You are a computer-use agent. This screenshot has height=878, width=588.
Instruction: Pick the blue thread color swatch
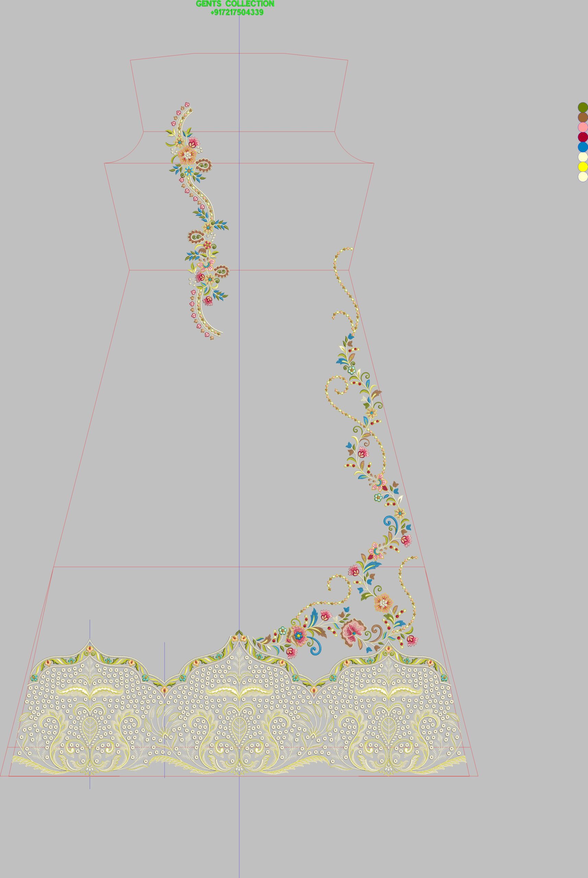pyautogui.click(x=583, y=147)
